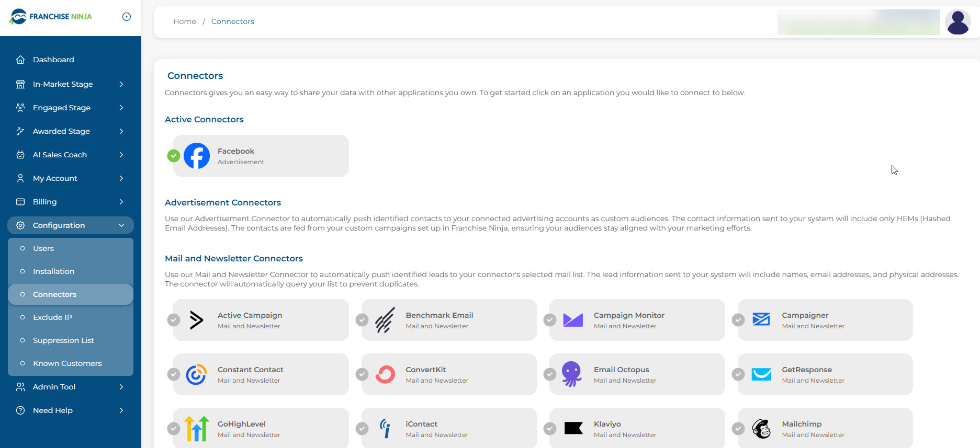Toggle the Active Campaign status check
Screen dimensions: 980x448
click(174, 320)
